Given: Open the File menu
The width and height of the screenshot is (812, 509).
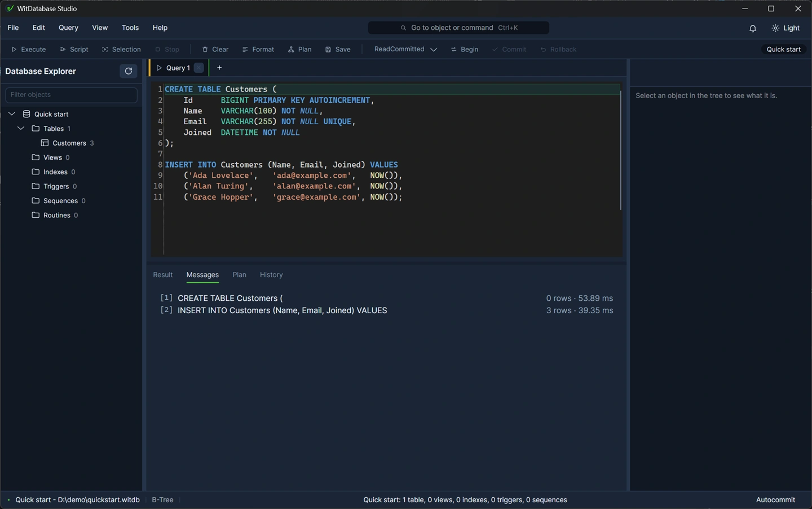Looking at the screenshot, I should click(x=13, y=28).
